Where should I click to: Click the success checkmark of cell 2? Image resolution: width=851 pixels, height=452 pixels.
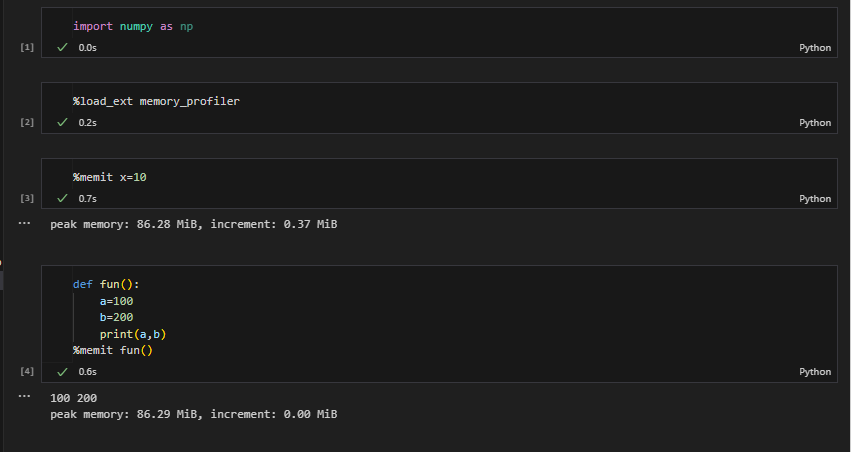pyautogui.click(x=62, y=123)
